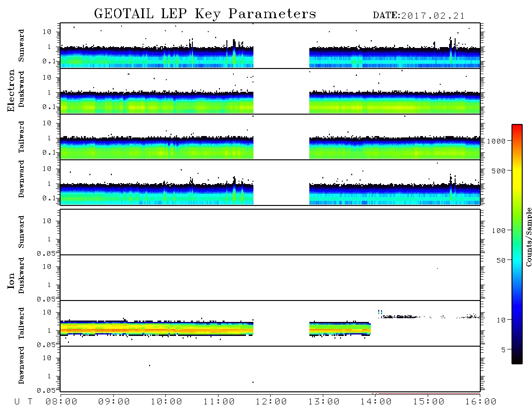Click the "Counts/Sample" color bar label

[528, 237]
